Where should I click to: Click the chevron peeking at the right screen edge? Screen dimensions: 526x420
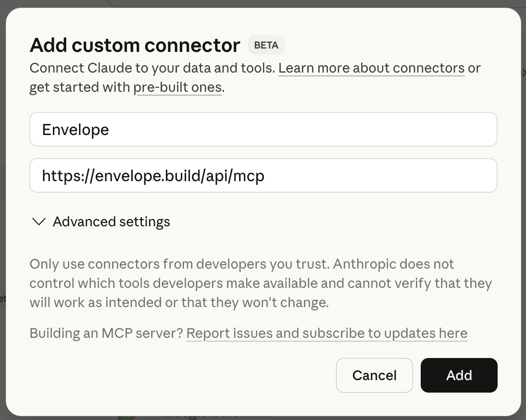524,72
